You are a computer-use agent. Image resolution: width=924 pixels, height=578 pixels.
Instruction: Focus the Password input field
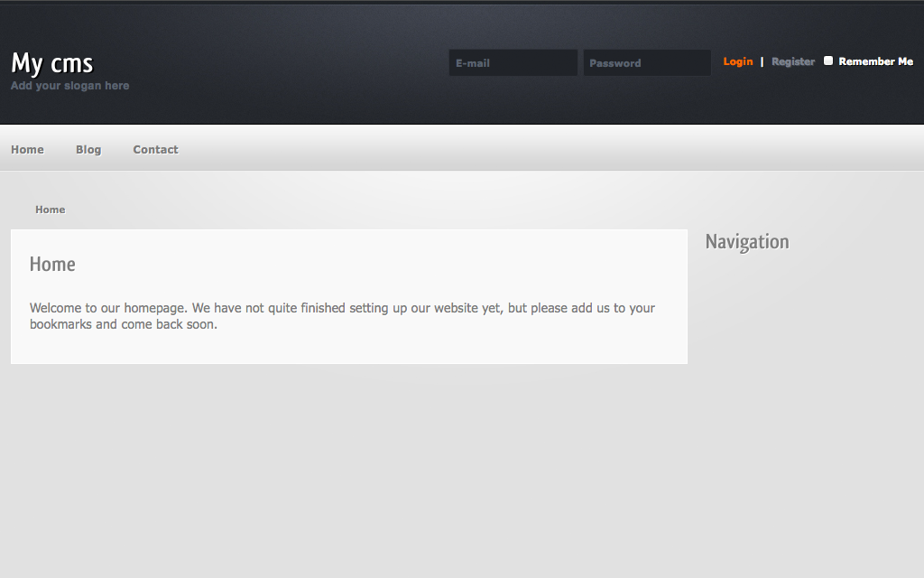(646, 63)
